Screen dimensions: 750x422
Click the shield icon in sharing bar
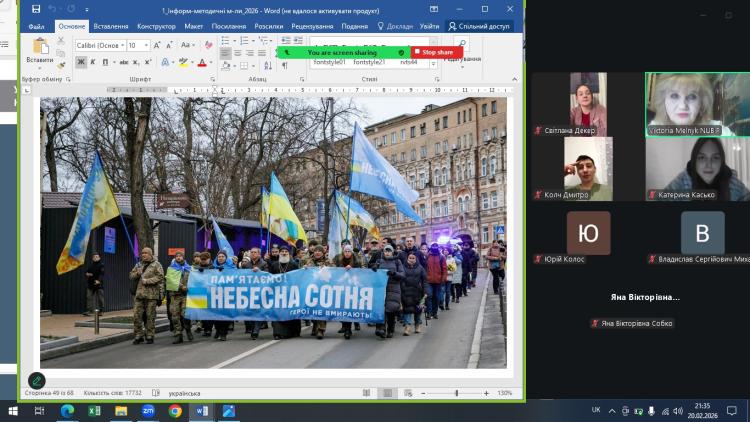click(x=401, y=53)
